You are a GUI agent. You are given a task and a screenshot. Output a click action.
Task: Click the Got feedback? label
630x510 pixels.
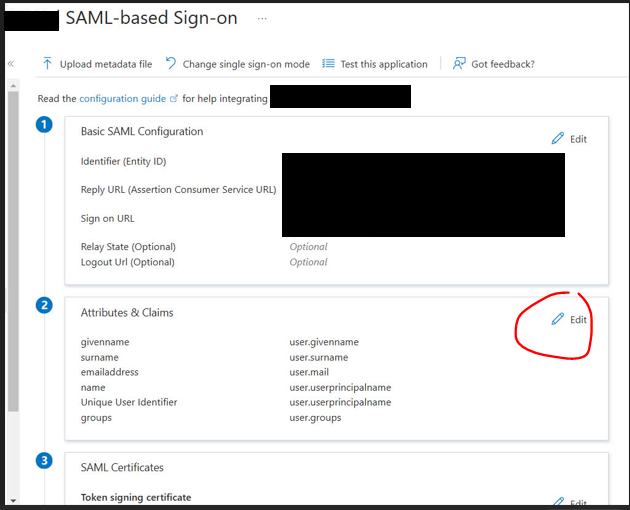pos(503,64)
